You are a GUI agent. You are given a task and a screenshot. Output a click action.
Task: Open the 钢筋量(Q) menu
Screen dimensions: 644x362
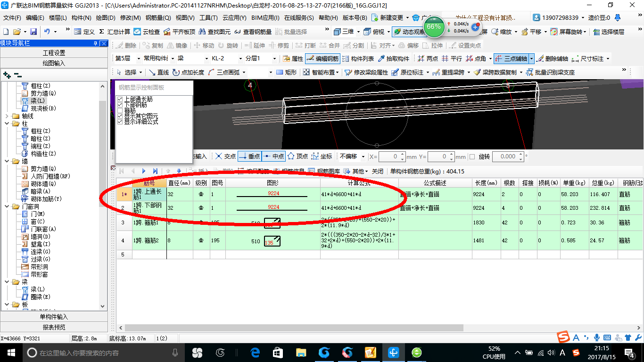click(158, 17)
